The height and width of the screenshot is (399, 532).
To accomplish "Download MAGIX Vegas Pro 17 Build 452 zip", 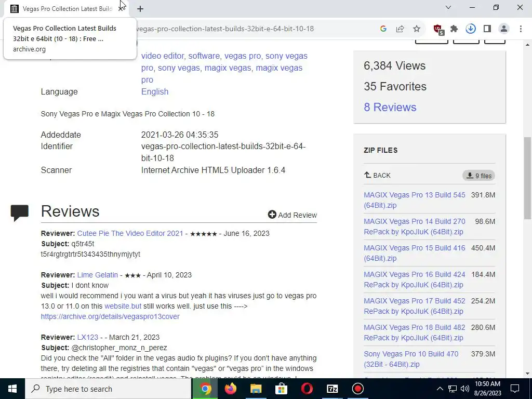I will (x=414, y=306).
